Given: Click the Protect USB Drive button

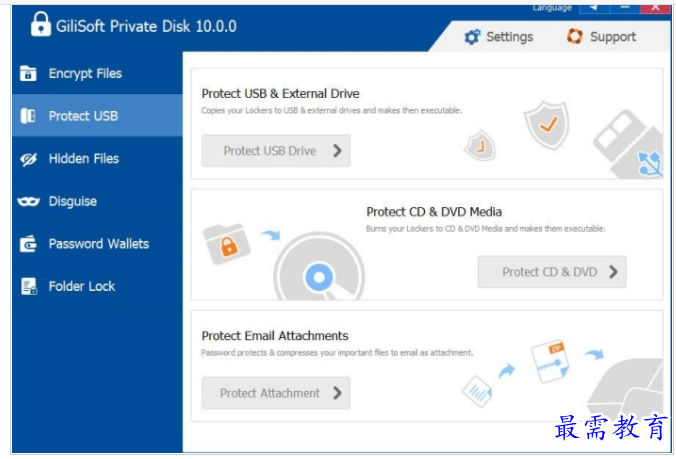Looking at the screenshot, I should point(276,151).
